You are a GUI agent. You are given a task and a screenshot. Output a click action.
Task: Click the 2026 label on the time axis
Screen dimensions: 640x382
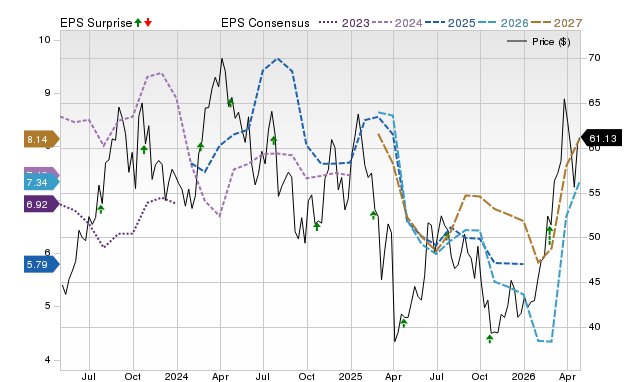[524, 376]
